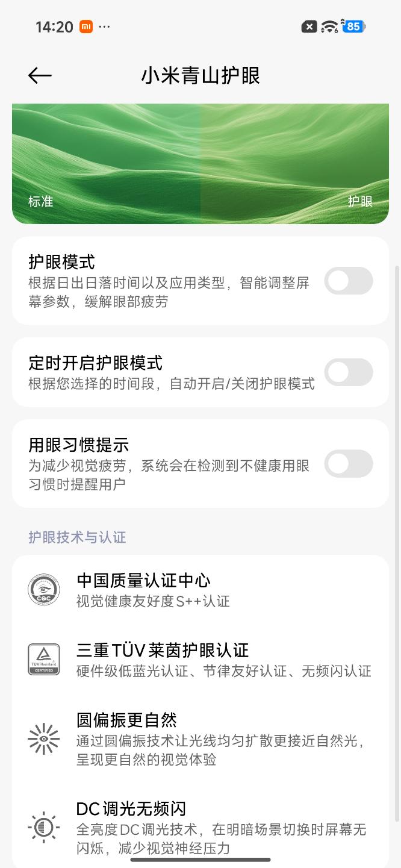This screenshot has height=868, width=401.
Task: Tap the DC dimming brightness icon
Action: click(43, 825)
